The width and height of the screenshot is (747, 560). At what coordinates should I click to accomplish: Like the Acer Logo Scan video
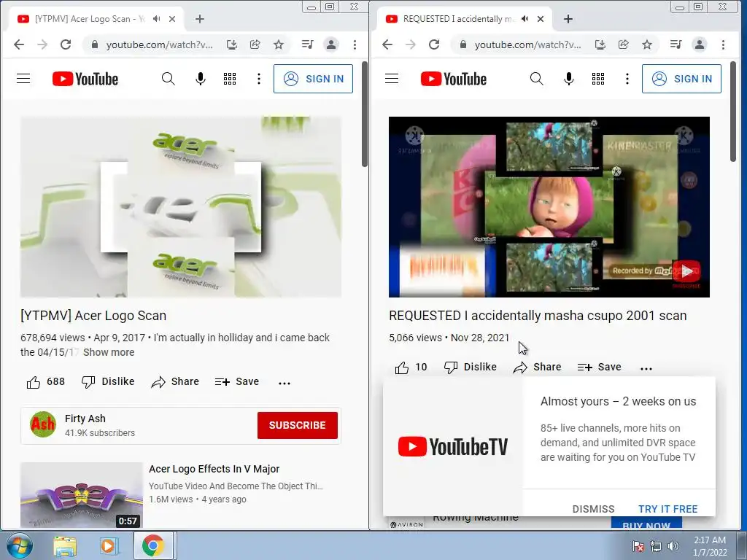click(x=45, y=382)
